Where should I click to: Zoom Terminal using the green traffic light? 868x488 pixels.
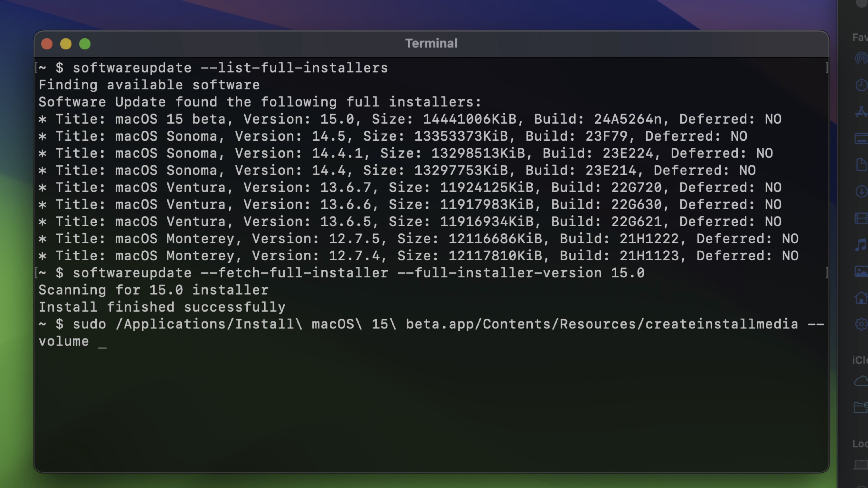click(85, 44)
